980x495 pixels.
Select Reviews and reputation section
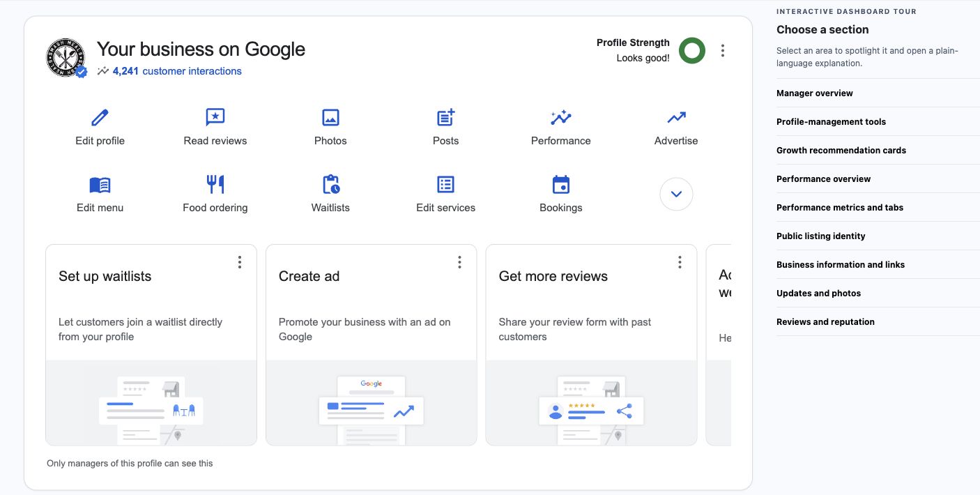[x=878, y=321]
